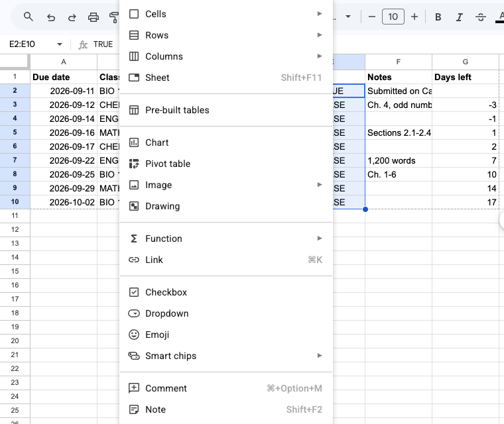Screen dimensions: 504x424
Task: Click the Days left cell showing 17
Action: point(465,202)
